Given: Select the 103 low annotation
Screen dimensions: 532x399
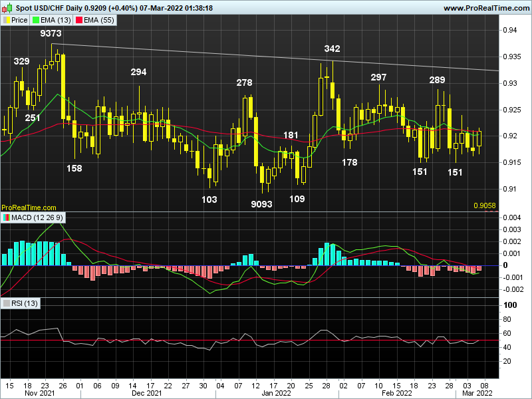Looking at the screenshot, I should point(209,199).
